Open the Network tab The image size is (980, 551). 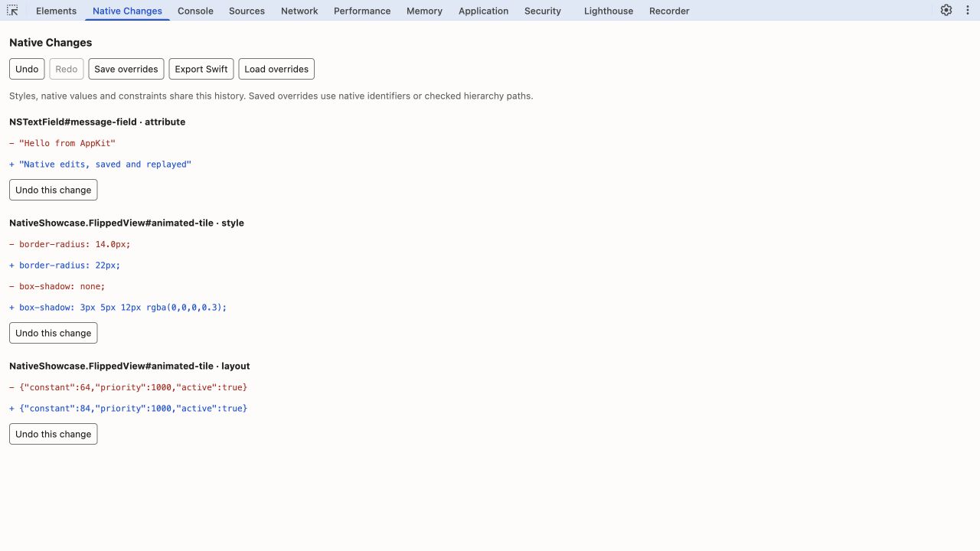pyautogui.click(x=299, y=11)
